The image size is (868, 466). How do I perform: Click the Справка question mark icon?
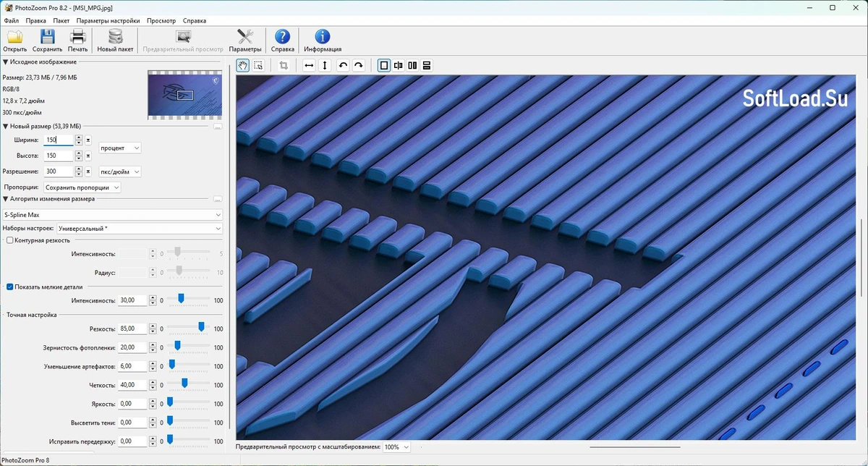(283, 36)
